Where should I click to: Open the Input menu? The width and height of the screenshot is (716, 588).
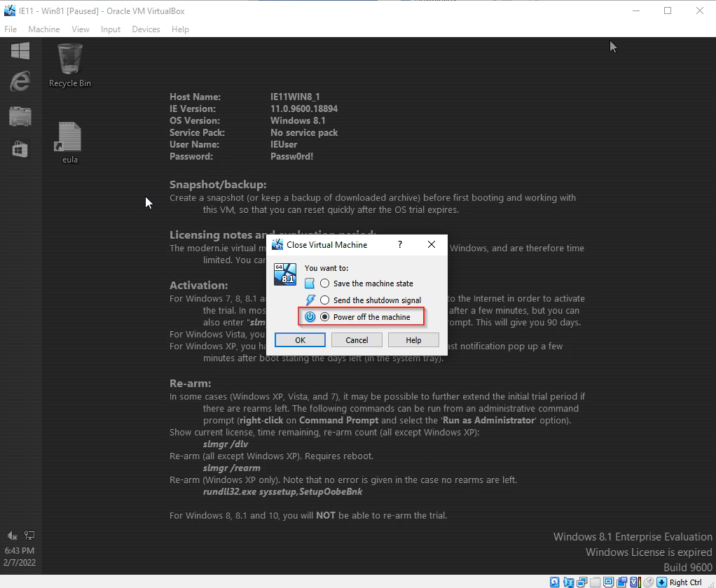(111, 29)
